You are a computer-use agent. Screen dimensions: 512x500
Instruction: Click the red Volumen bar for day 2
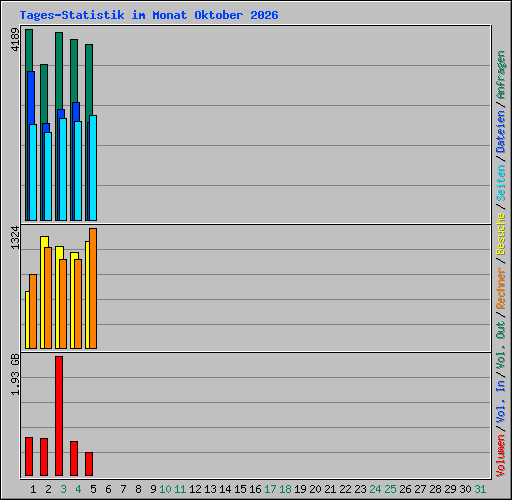click(44, 457)
